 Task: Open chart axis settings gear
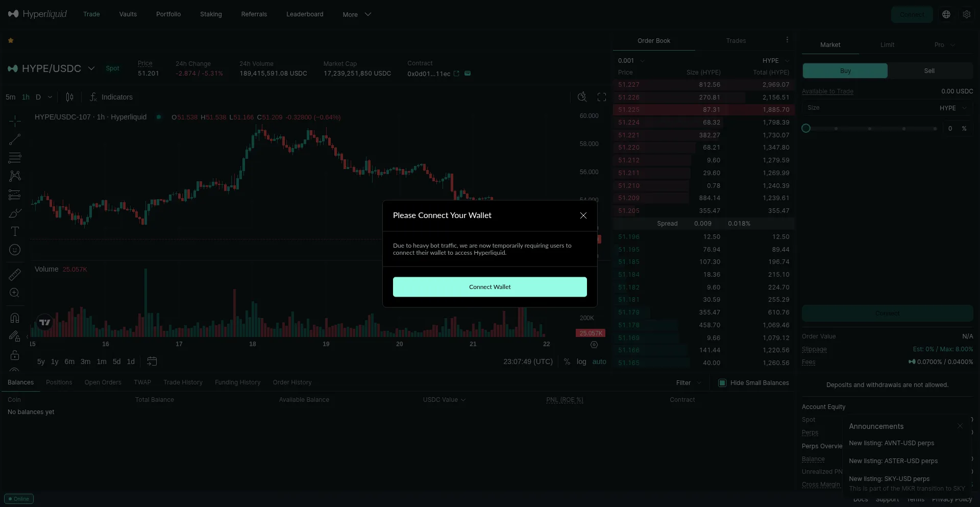pyautogui.click(x=594, y=345)
